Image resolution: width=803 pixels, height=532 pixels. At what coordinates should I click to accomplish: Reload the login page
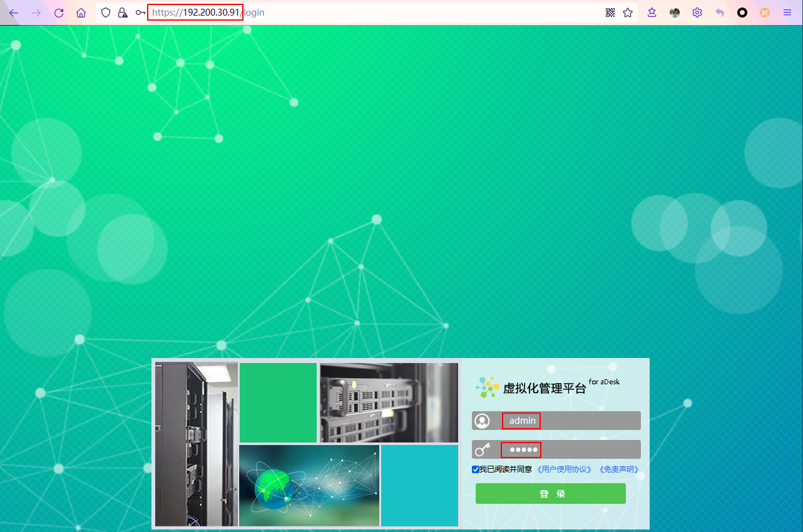59,13
